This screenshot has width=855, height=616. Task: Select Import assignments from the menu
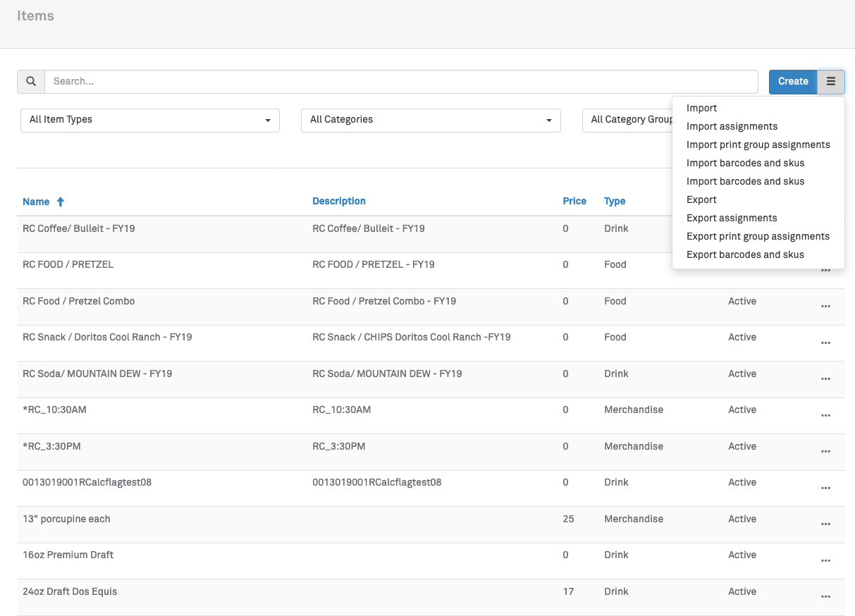732,127
